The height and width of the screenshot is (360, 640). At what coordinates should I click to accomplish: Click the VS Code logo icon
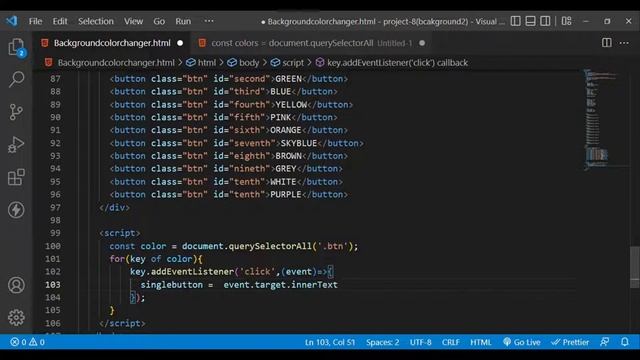(12, 21)
